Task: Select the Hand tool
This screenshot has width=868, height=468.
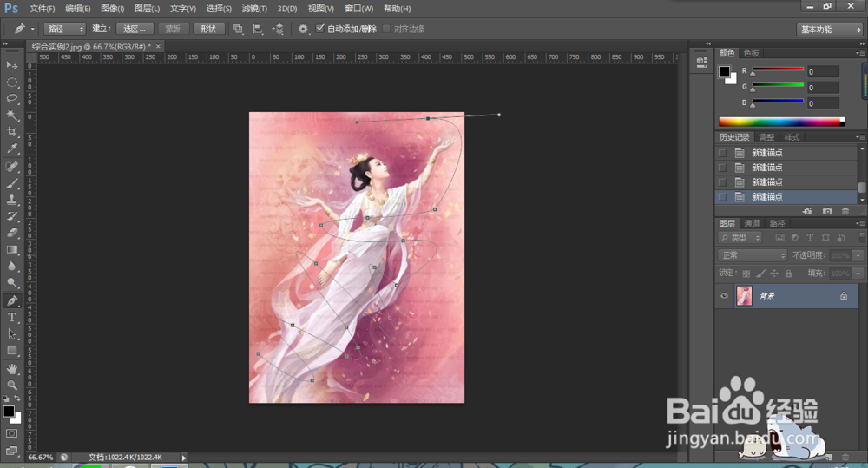Action: pyautogui.click(x=11, y=369)
